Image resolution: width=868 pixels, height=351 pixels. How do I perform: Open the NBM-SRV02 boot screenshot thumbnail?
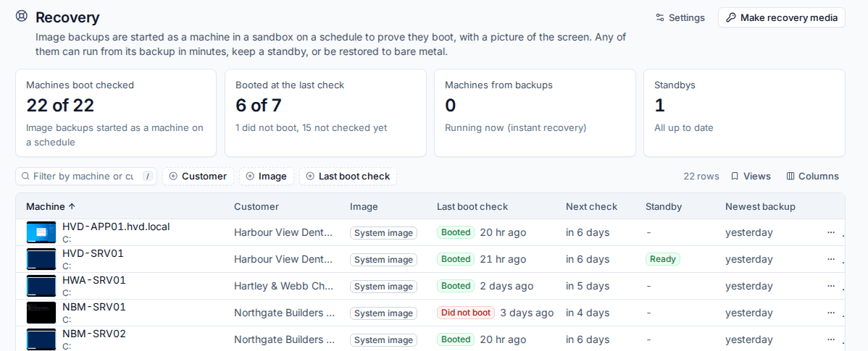click(x=41, y=339)
